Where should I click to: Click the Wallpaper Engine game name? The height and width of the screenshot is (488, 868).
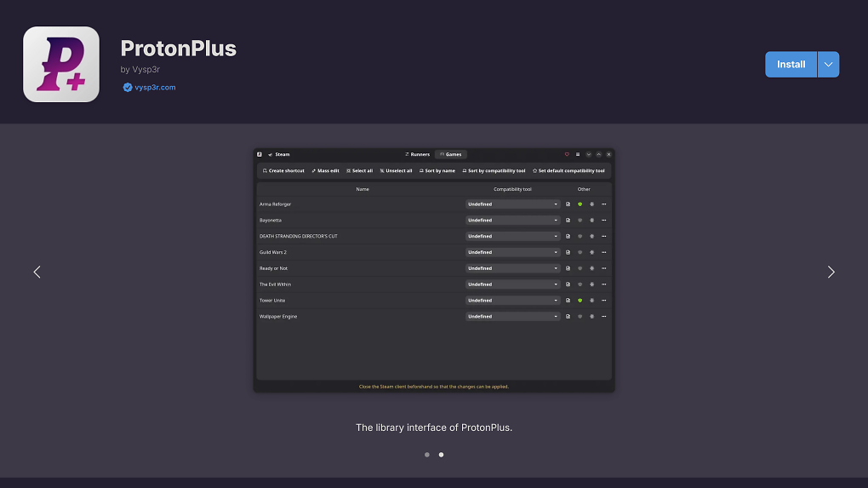point(278,317)
